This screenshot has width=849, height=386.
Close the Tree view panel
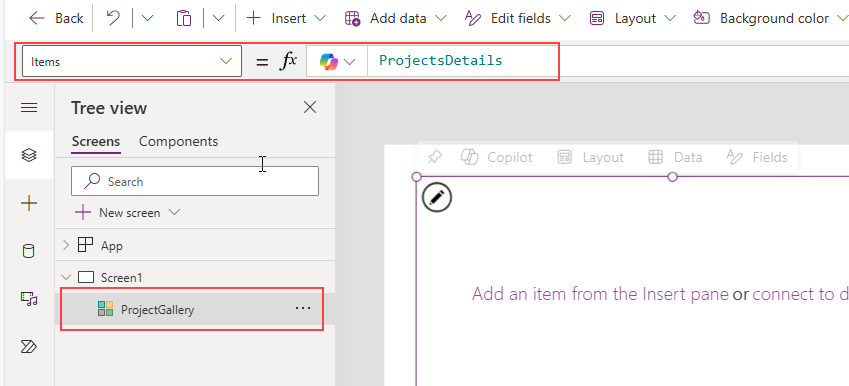[310, 107]
